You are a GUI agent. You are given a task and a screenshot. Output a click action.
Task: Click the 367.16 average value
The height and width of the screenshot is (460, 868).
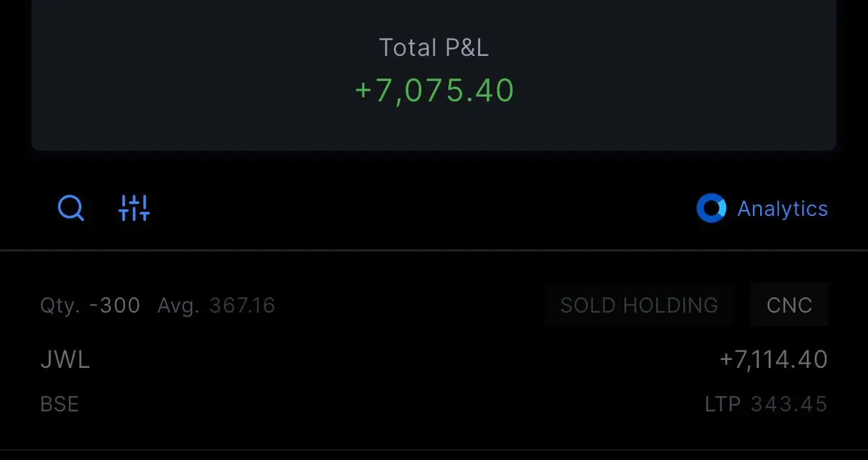[x=243, y=306]
